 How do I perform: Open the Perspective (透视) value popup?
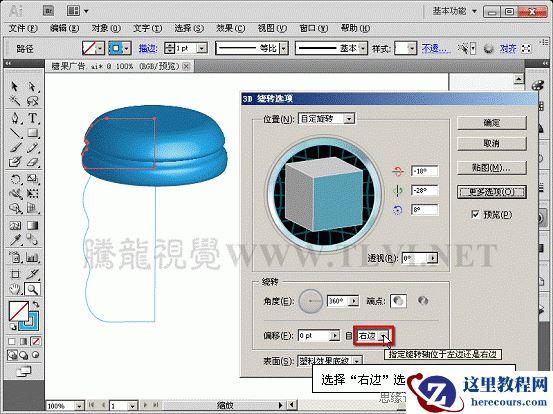coord(432,258)
